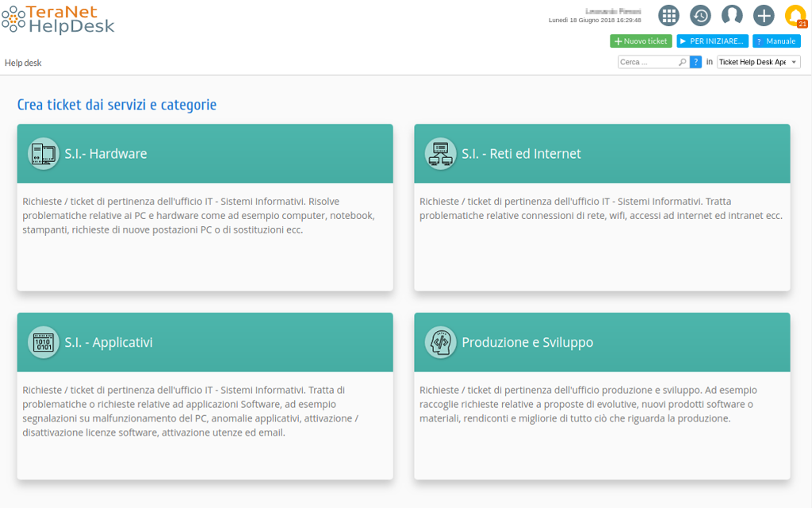Open the search help question mark button

click(x=695, y=61)
